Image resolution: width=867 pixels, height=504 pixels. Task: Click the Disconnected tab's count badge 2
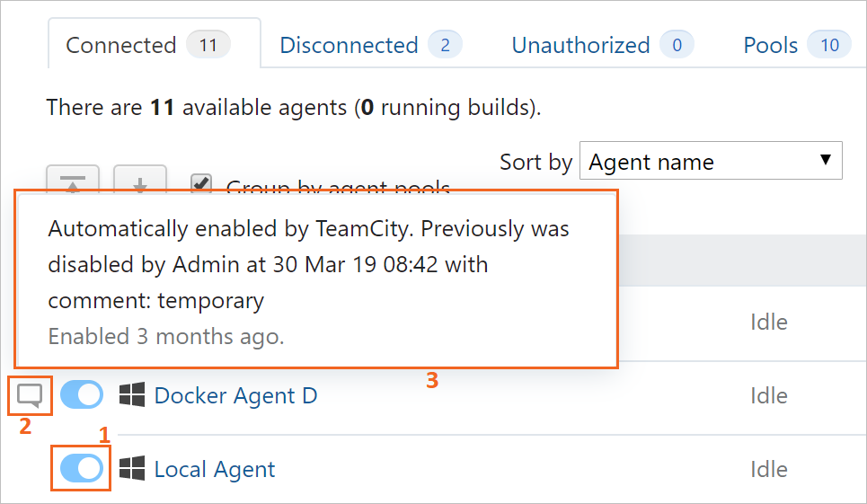pyautogui.click(x=445, y=45)
